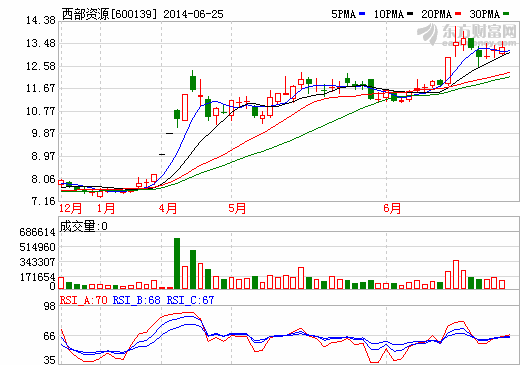Click the 171654 volume axis value
Viewport: 520px width, 365px height.
[37, 277]
